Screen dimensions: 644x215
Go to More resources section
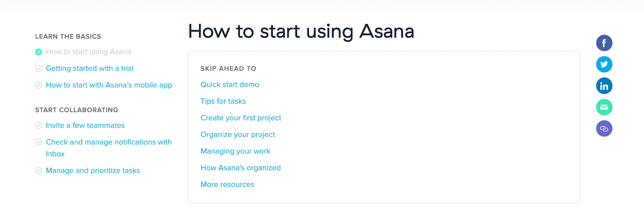[x=227, y=184]
